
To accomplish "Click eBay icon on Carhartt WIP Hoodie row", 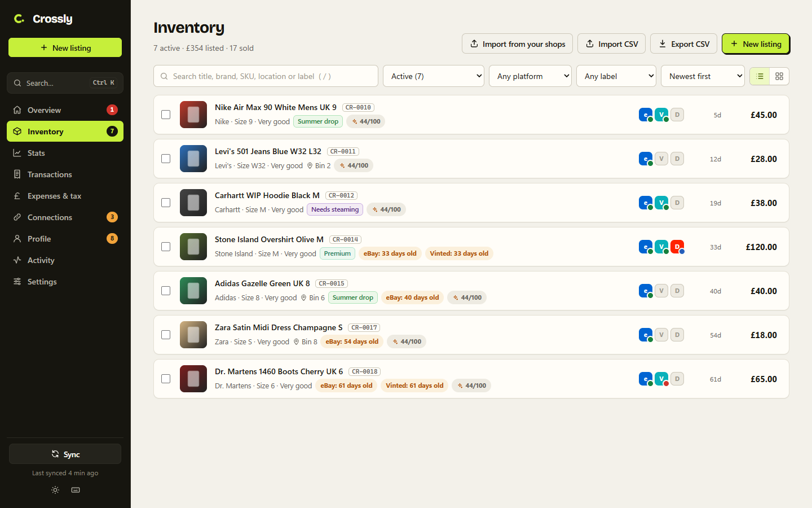I will (646, 203).
